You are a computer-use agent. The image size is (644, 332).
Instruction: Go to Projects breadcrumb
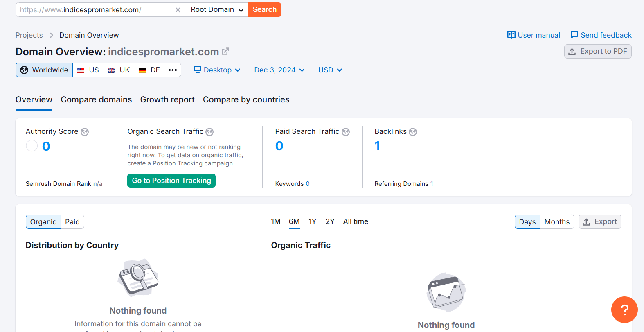coord(29,35)
